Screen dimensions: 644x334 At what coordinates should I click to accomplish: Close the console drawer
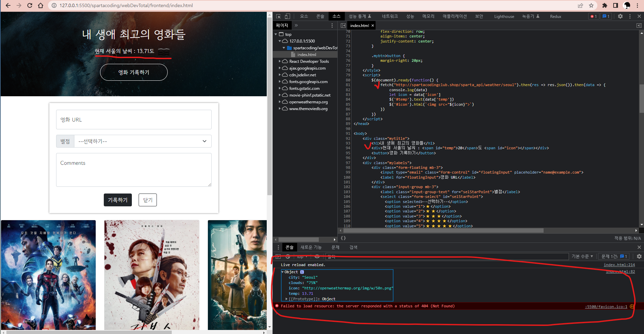pos(639,247)
